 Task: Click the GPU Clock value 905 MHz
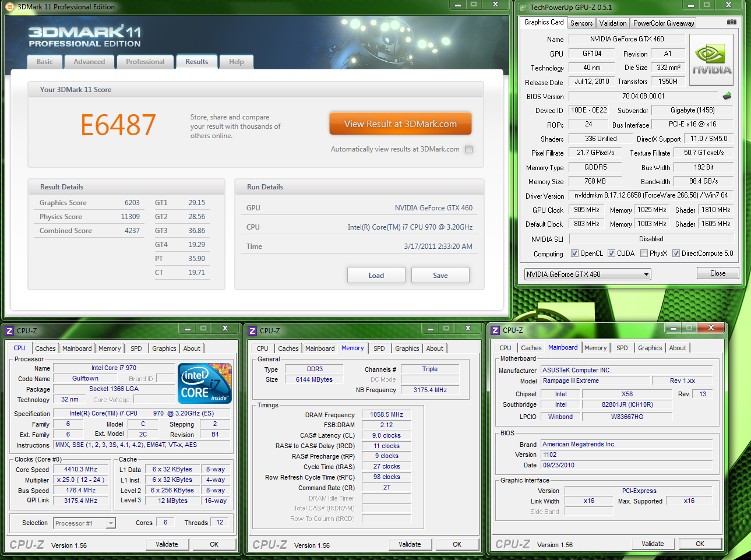coord(587,210)
